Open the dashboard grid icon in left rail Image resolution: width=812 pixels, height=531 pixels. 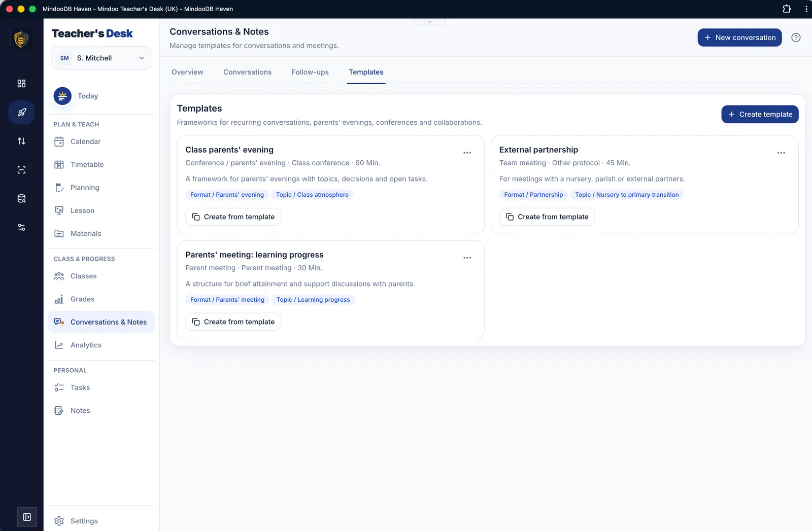pos(21,84)
